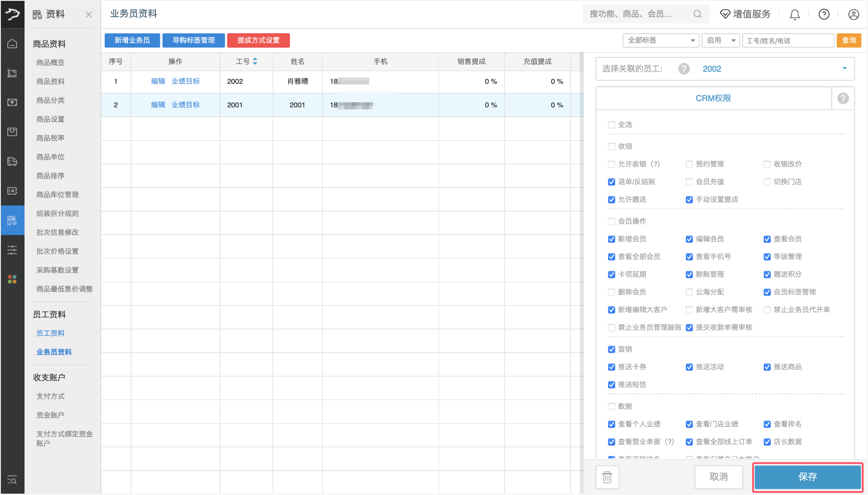Click the user account avatar icon
The image size is (868, 495).
(x=854, y=14)
